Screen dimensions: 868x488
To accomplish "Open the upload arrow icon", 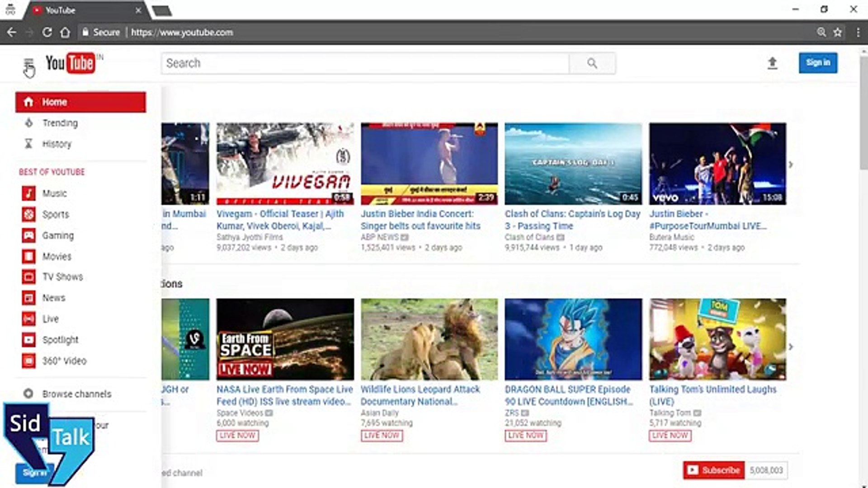I will (x=772, y=63).
